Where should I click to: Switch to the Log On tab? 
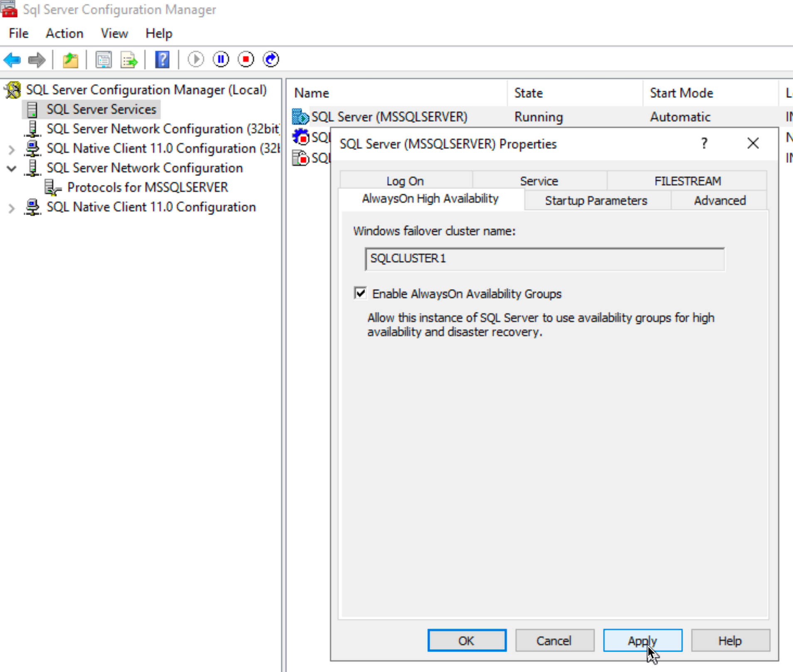pos(406,181)
